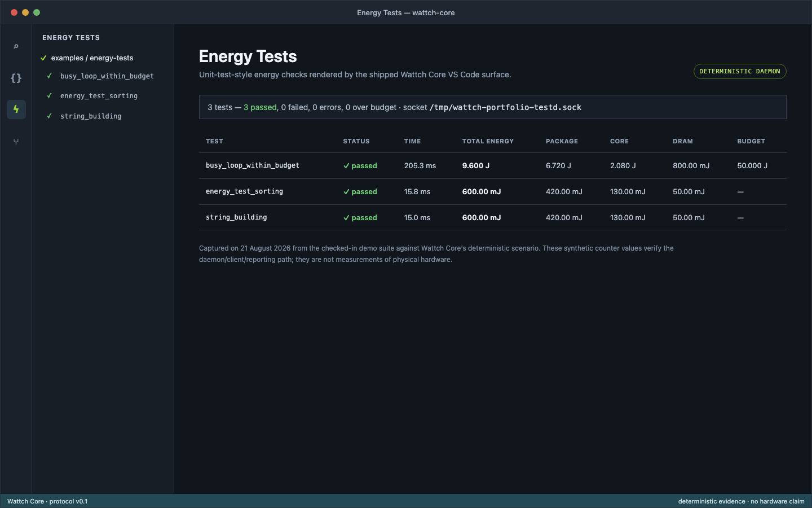Click green checkmark beside examples / energy-tests
Screen dimensions: 812x508
tap(43, 58)
